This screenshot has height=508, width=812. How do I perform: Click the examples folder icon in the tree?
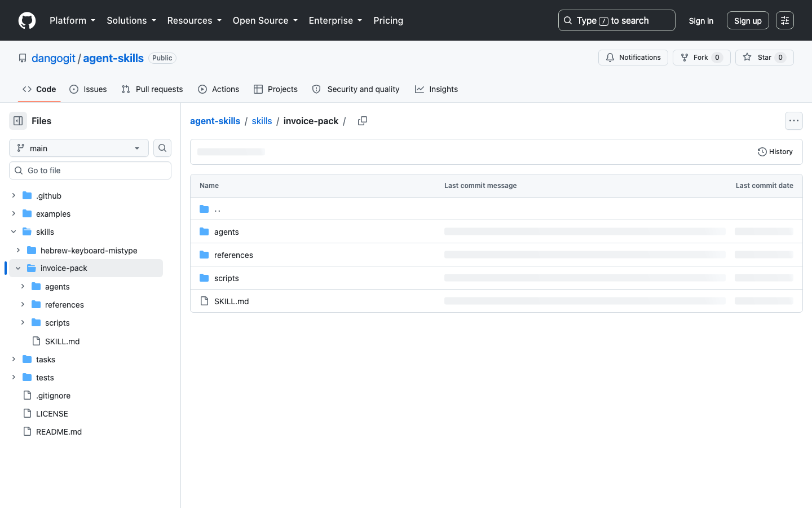tap(27, 214)
